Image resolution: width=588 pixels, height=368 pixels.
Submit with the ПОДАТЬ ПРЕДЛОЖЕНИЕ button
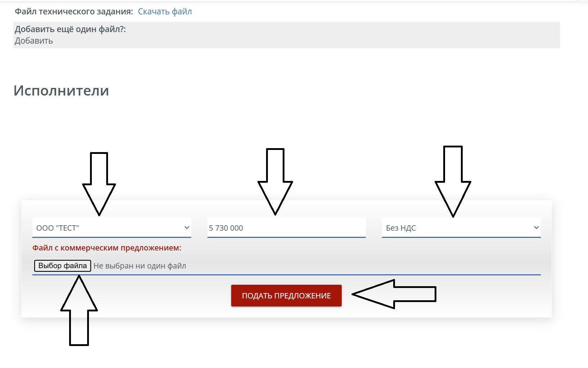pos(286,296)
